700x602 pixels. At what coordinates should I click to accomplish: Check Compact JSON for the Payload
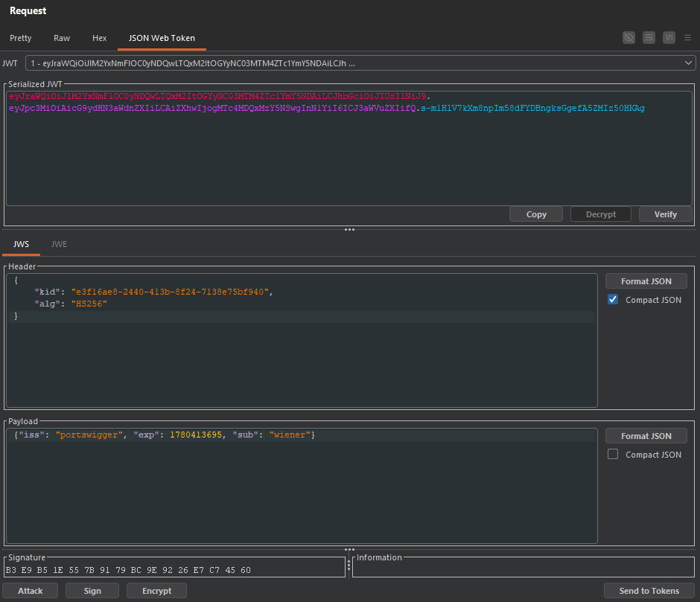[613, 454]
